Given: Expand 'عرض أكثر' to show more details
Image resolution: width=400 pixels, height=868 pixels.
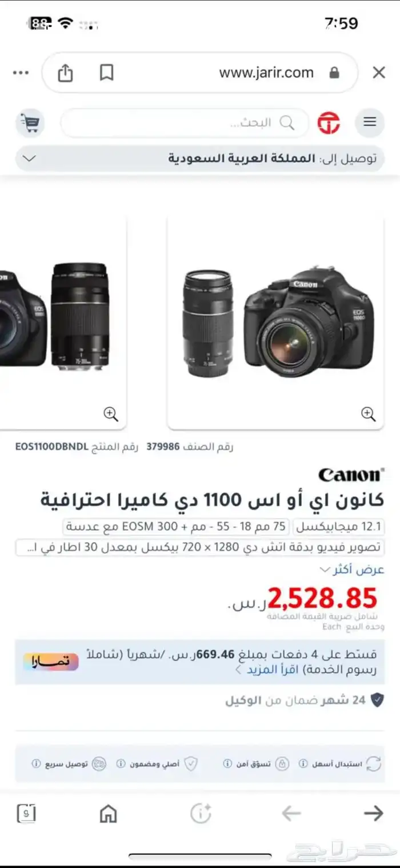Looking at the screenshot, I should [351, 570].
